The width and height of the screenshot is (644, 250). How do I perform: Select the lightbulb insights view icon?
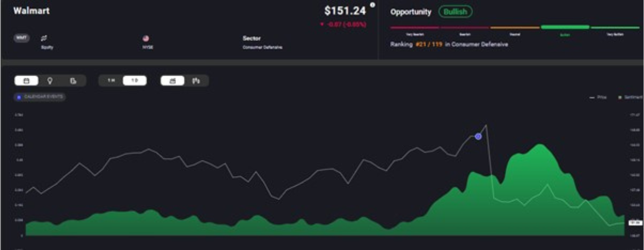(50, 80)
